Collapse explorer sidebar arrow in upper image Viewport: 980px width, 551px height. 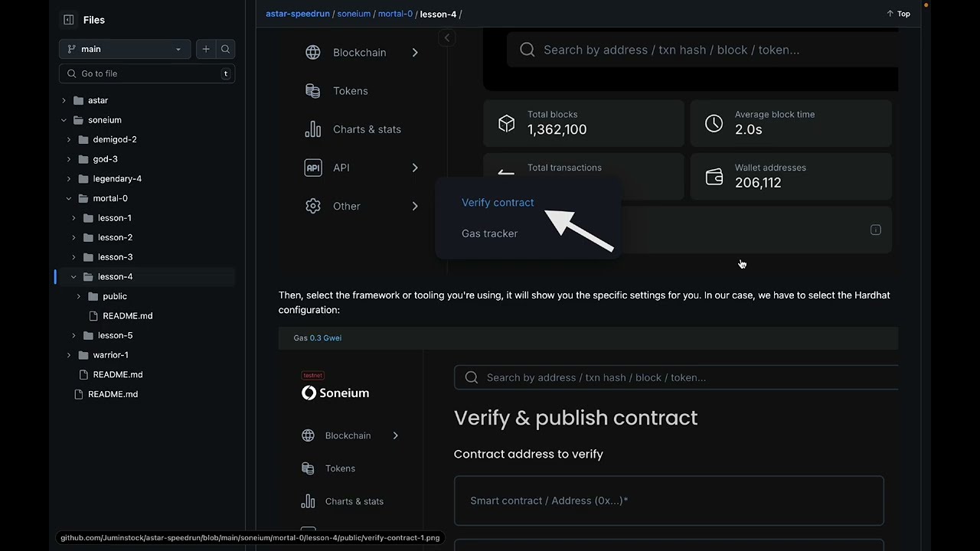click(x=447, y=37)
